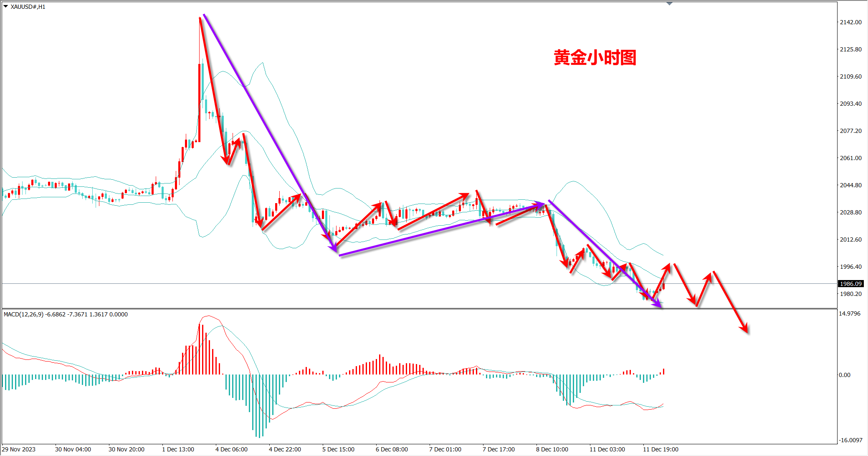Click the gray chart shift triangle marker
Screen dimensions: 868x456
669,4
